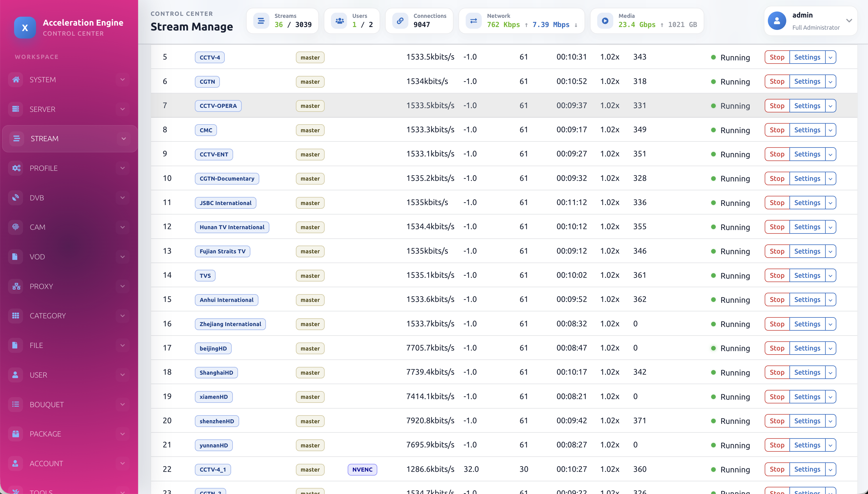This screenshot has width=868, height=494.
Task: Stop the beijingHD stream
Action: click(777, 348)
